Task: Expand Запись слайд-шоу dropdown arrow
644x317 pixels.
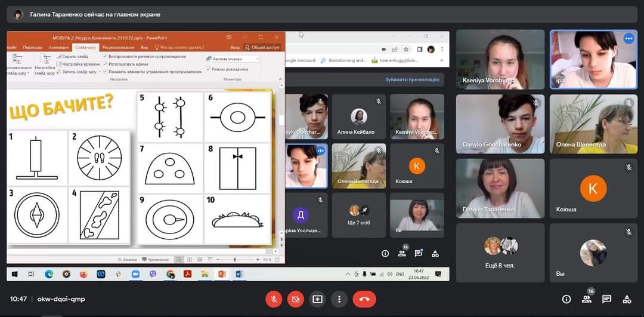Action: click(98, 72)
